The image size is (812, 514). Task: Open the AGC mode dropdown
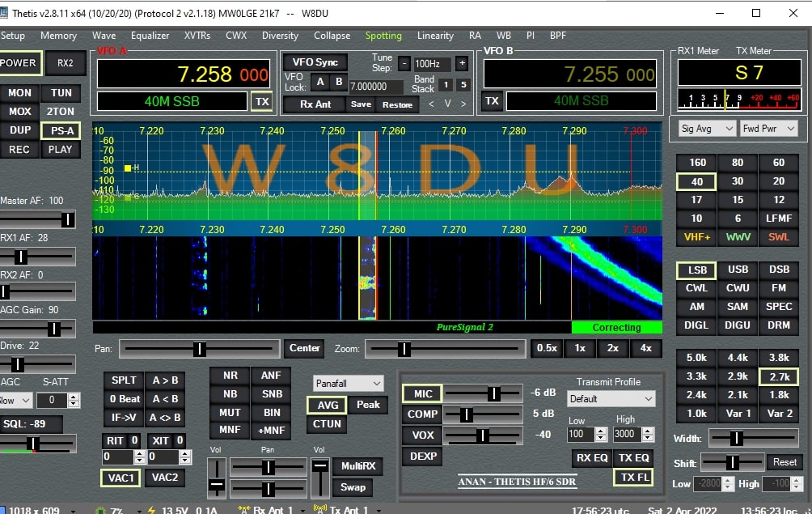(x=15, y=400)
